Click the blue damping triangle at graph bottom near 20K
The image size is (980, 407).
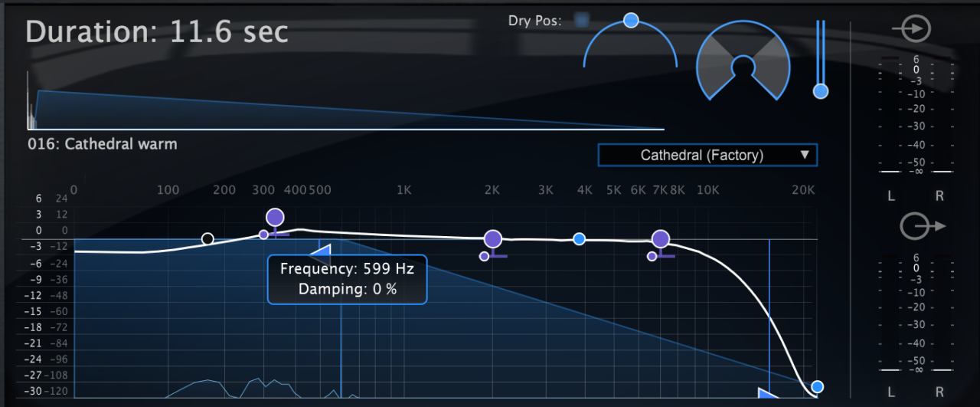(x=769, y=393)
